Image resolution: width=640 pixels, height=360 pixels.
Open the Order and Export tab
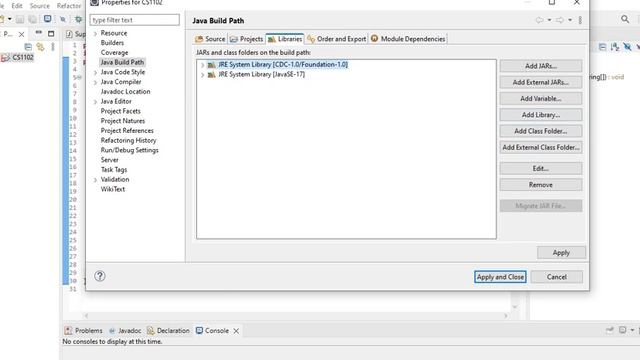337,39
